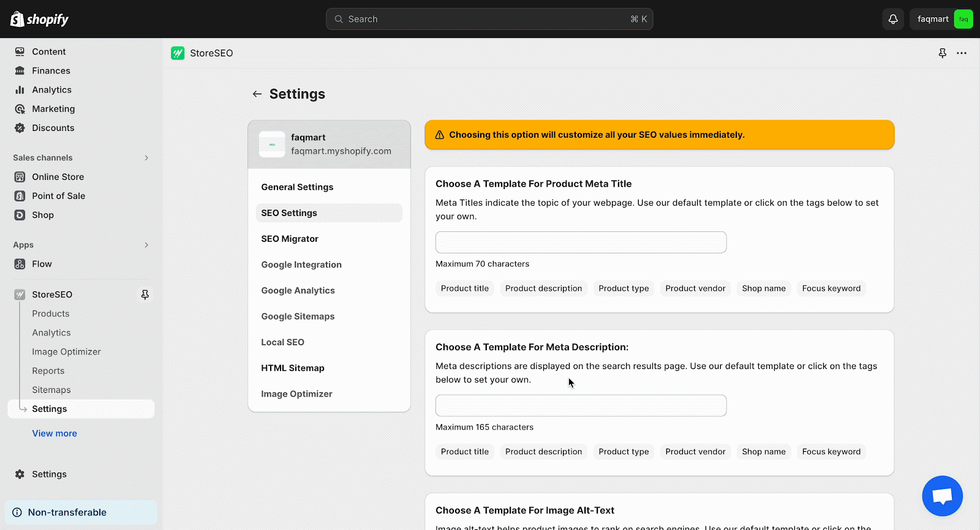Click the Finances bank icon
The height and width of the screenshot is (530, 980).
[x=20, y=71]
